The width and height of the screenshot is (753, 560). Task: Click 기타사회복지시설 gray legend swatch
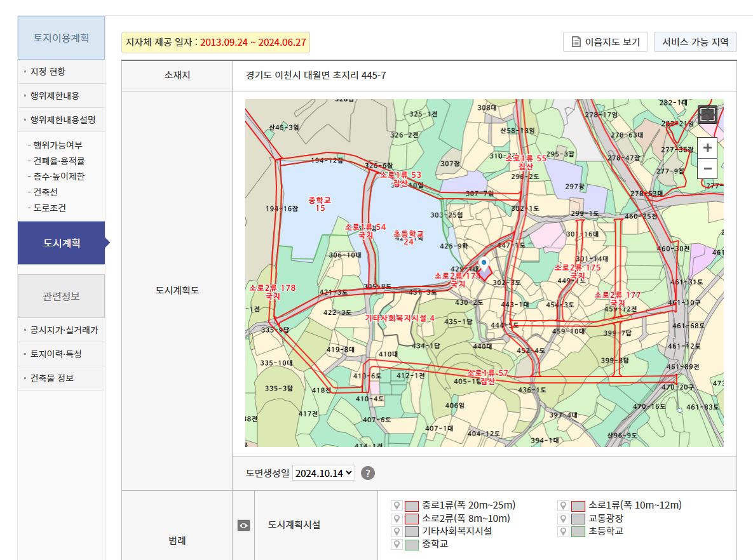pyautogui.click(x=412, y=531)
